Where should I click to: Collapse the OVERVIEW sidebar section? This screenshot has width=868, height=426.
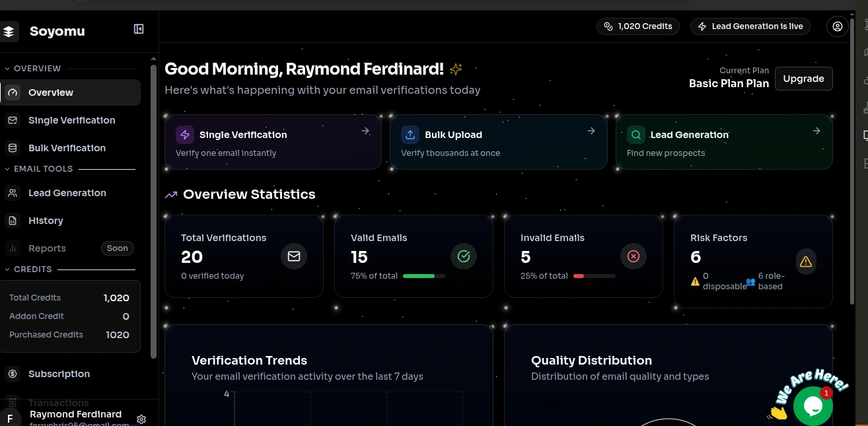tap(7, 69)
